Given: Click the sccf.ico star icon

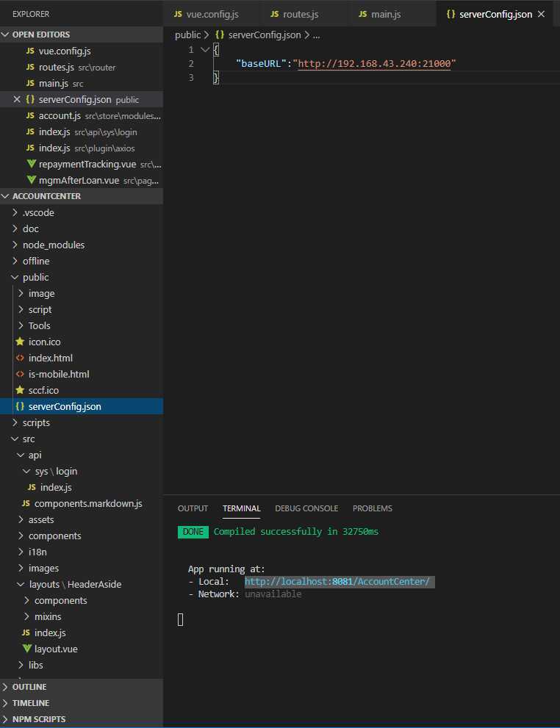Looking at the screenshot, I should click(20, 391).
